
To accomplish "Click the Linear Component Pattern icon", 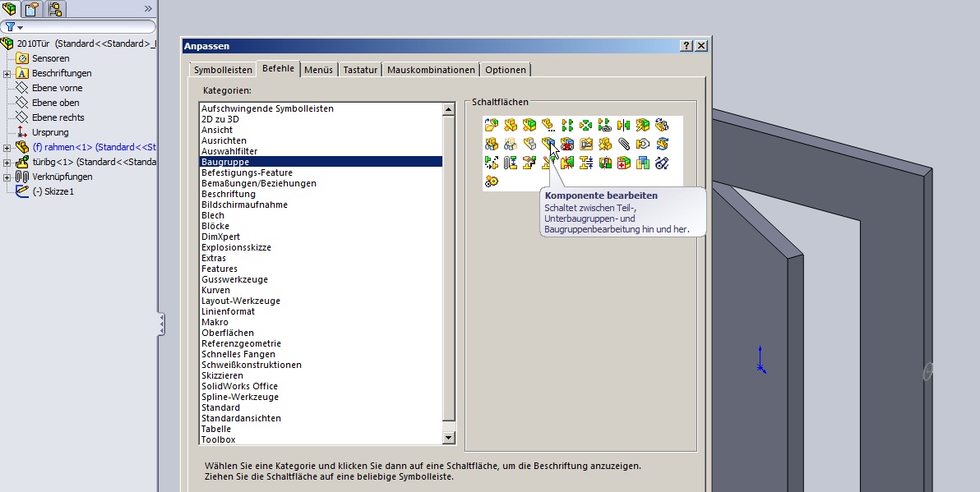I will coord(567,126).
